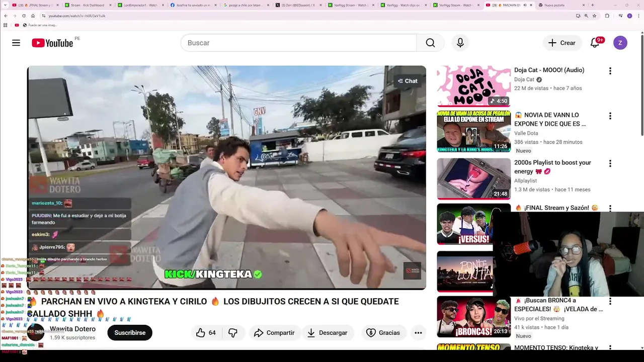Viewport: 644px width, 362px height.
Task: Open the zoom magnifier in address bar
Action: [x=586, y=16]
